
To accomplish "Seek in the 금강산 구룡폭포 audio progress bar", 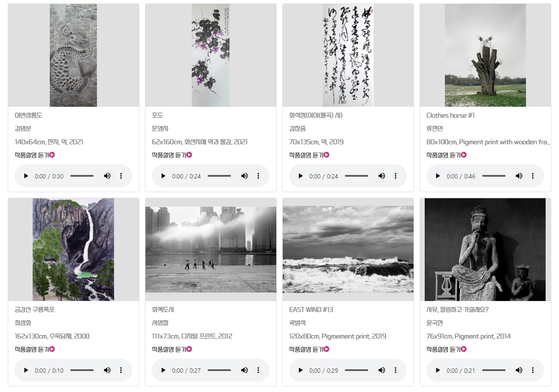I will click(x=82, y=371).
